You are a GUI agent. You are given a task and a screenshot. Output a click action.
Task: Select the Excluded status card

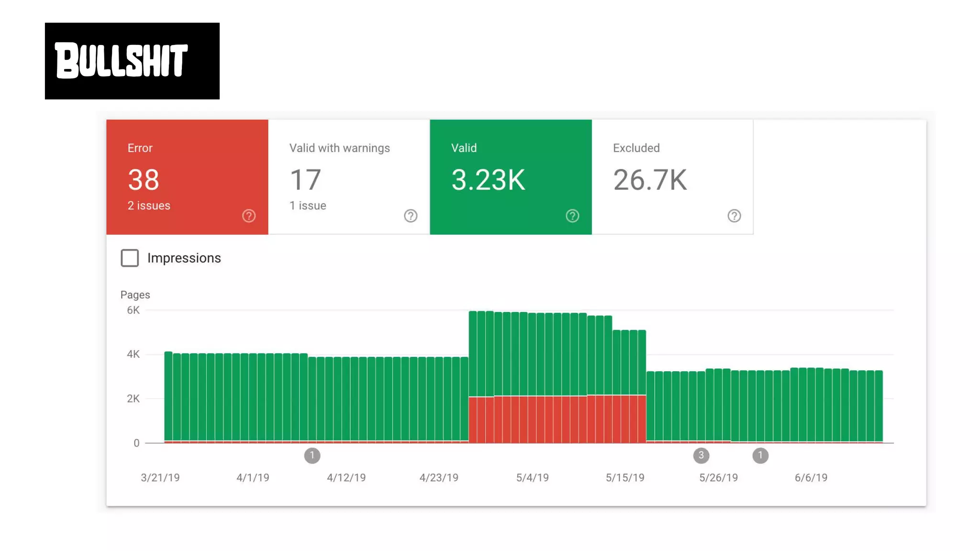coord(672,176)
